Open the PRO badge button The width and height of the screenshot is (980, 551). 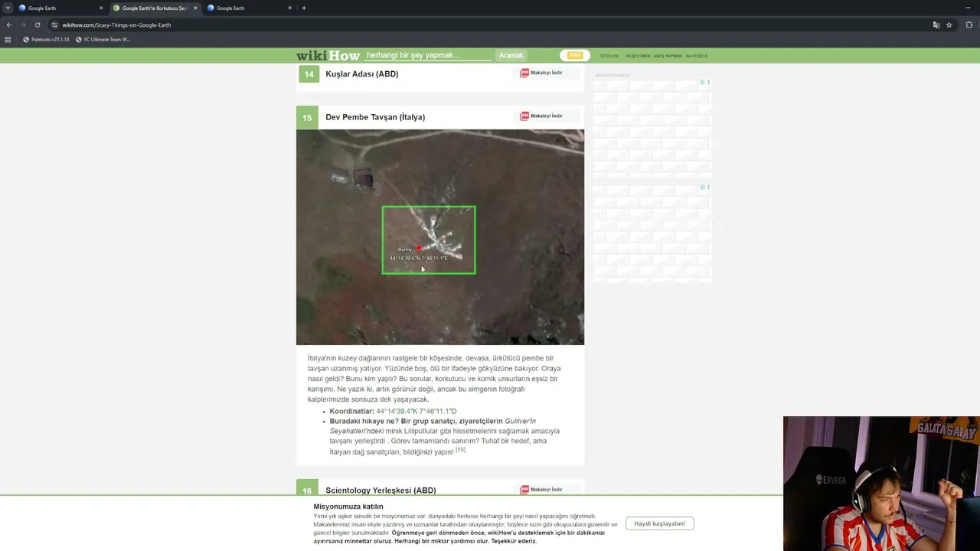tap(575, 55)
